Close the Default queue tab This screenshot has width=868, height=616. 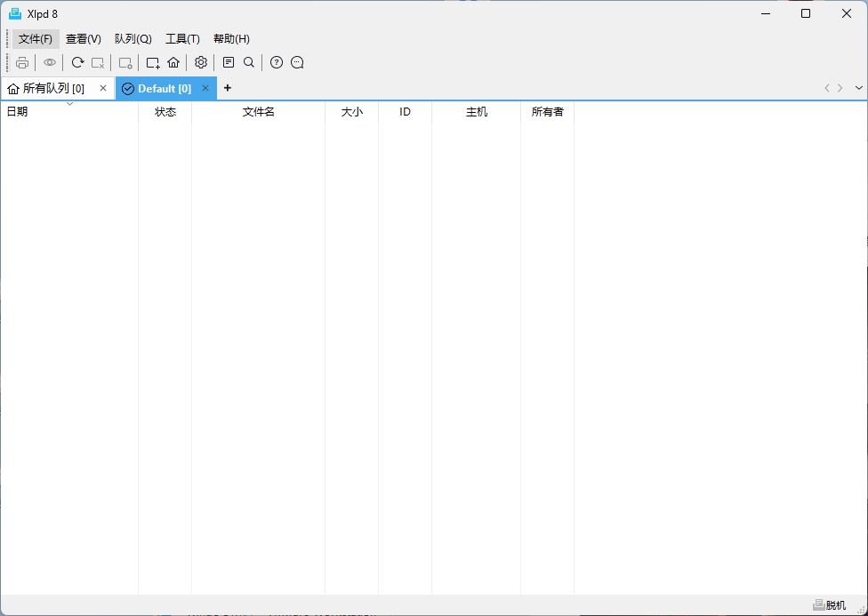point(205,88)
